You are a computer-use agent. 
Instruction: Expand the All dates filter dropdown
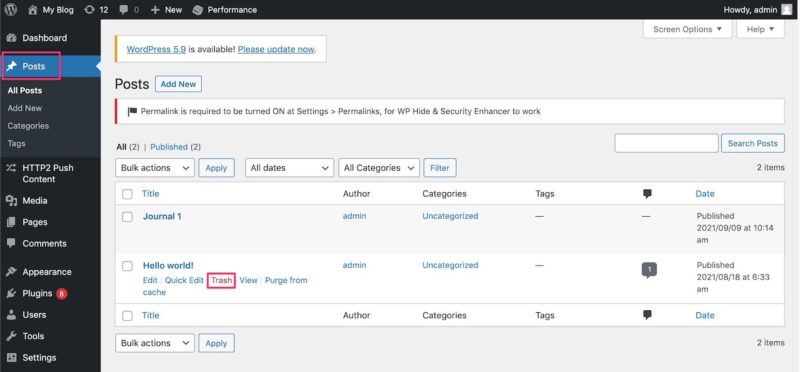(289, 168)
